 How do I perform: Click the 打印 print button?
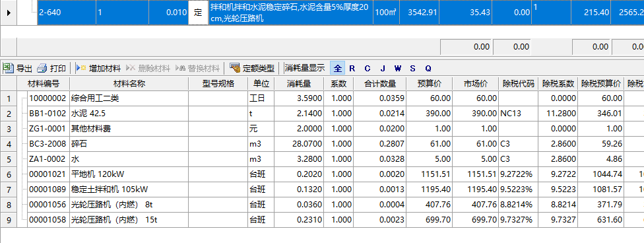coord(51,68)
